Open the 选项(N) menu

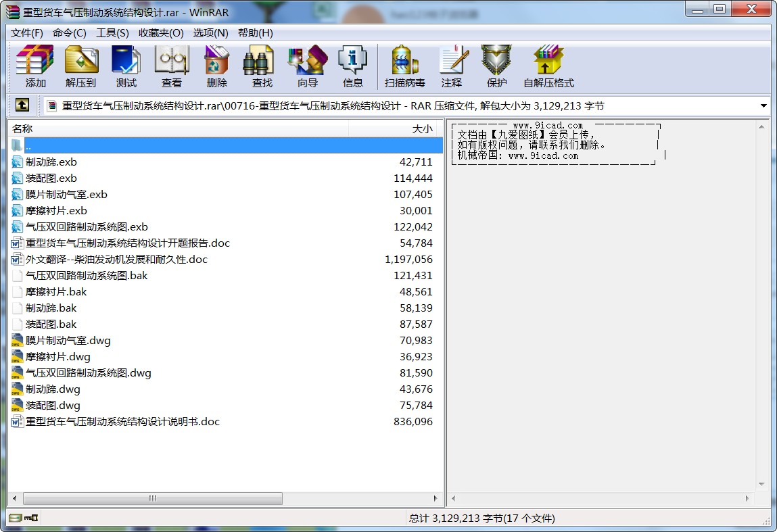click(210, 33)
